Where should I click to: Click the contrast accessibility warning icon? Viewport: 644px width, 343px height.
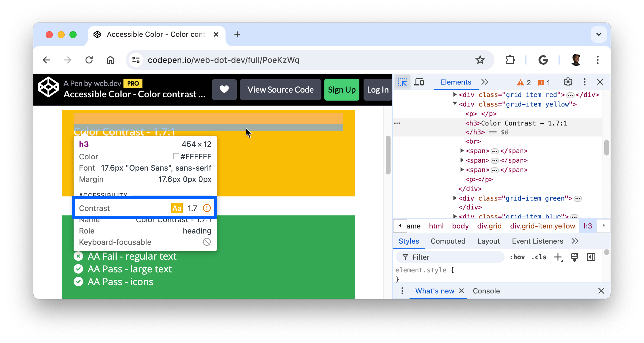coord(207,208)
